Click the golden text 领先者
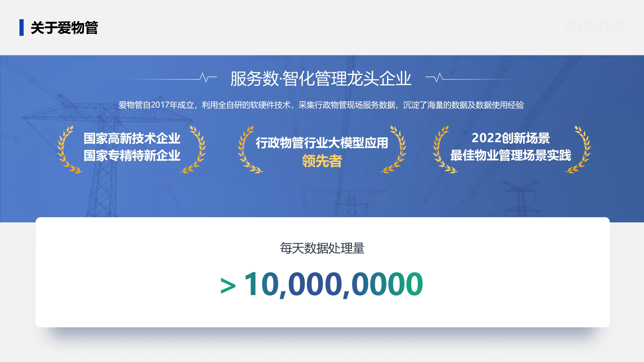Image resolution: width=644 pixels, height=362 pixels. tap(322, 161)
